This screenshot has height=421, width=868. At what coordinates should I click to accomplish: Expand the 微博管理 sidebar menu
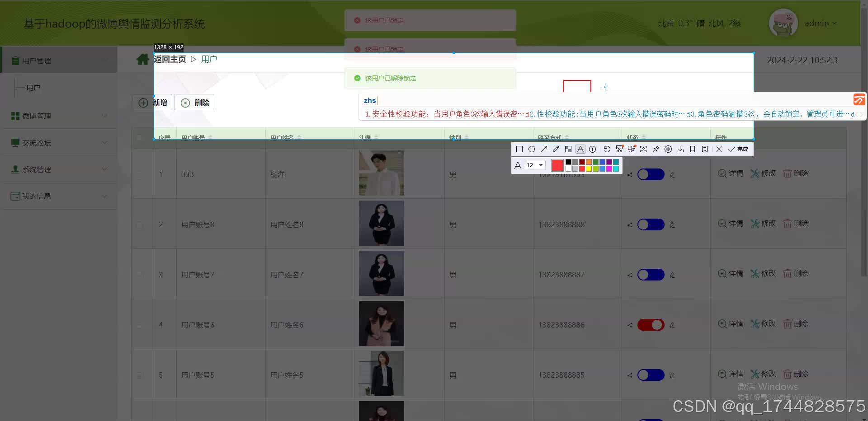(59, 116)
